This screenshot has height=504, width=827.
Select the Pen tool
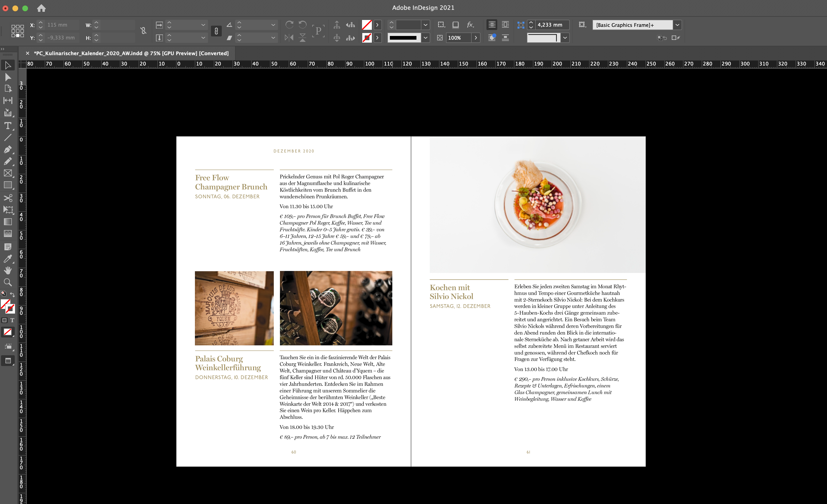8,150
